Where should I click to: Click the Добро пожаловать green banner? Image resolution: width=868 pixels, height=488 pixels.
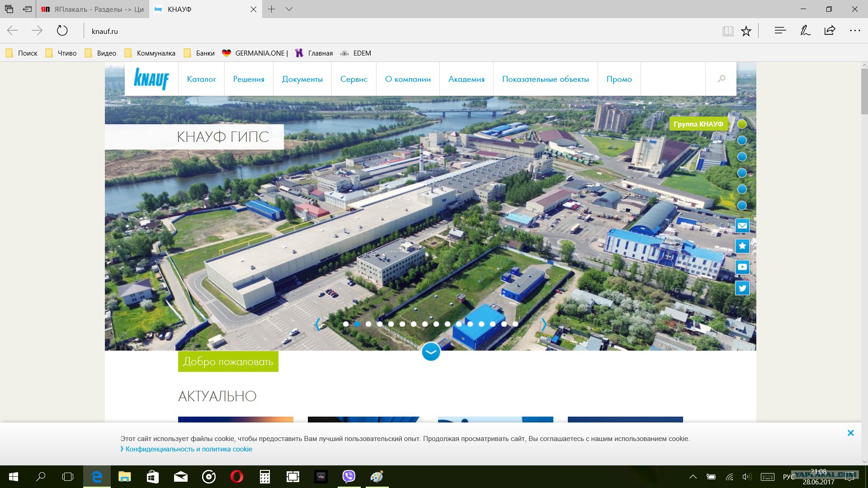click(x=228, y=361)
